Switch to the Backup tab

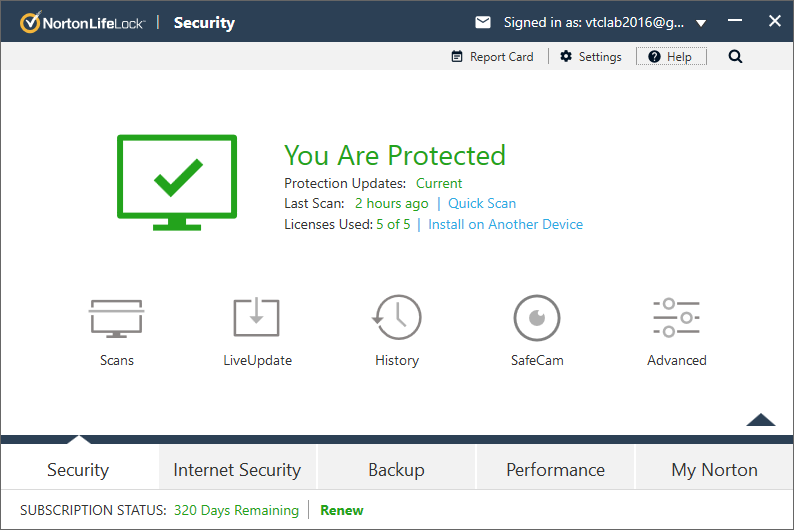point(396,469)
